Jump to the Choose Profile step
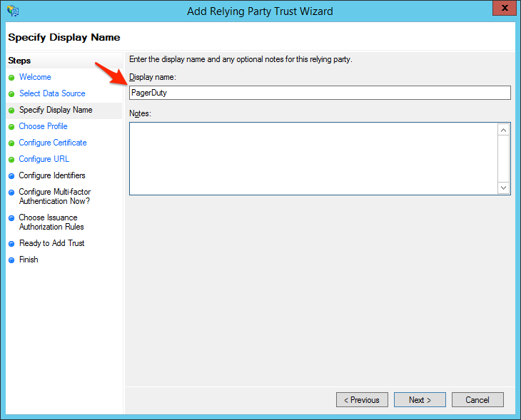 tap(43, 126)
